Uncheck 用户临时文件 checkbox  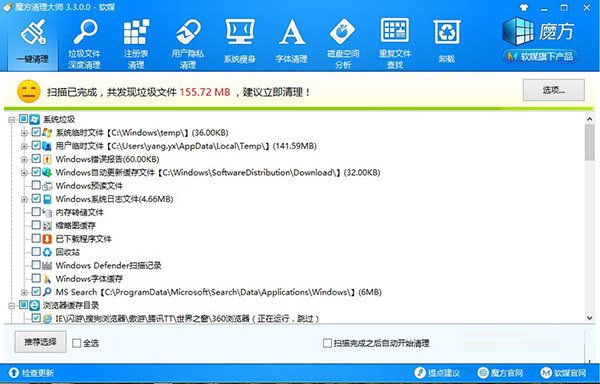(36, 145)
